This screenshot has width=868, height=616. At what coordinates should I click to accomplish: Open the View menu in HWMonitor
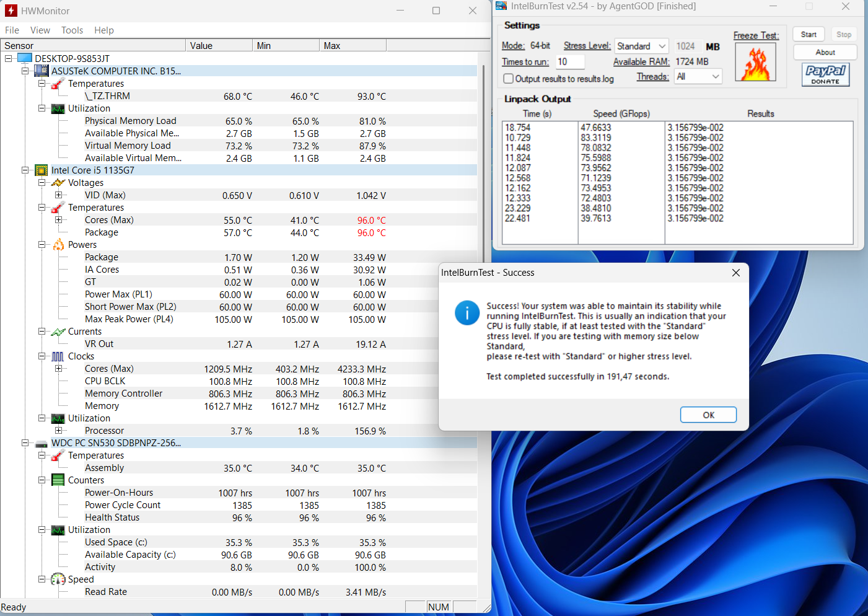point(40,30)
